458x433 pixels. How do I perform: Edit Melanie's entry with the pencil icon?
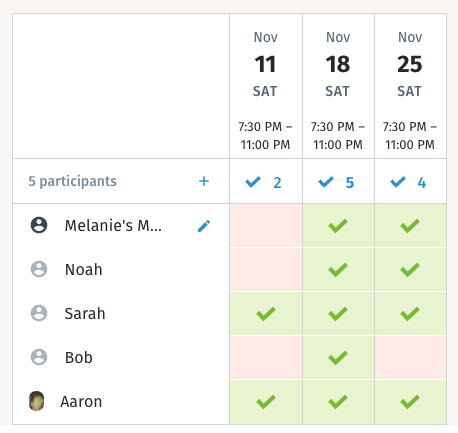pyautogui.click(x=204, y=226)
